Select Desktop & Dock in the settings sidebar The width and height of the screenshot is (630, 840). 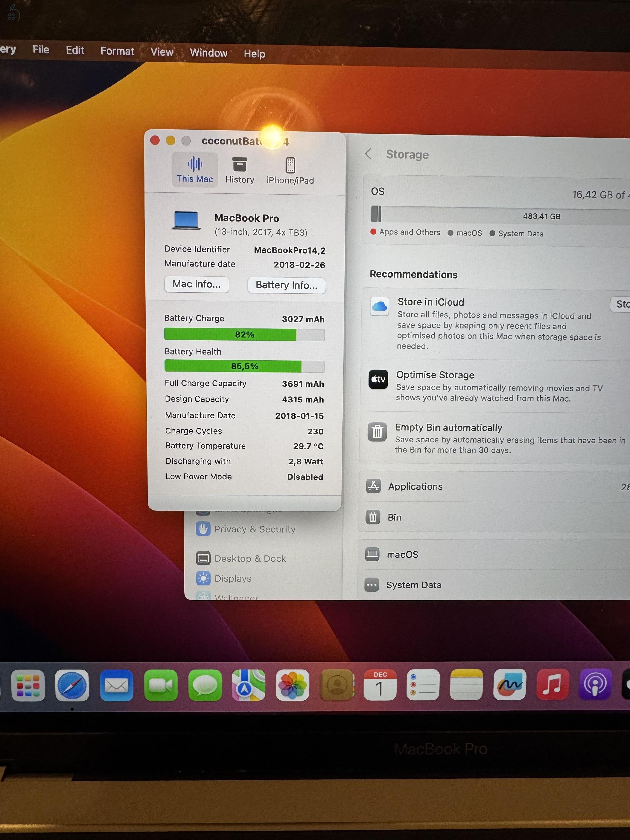241,558
